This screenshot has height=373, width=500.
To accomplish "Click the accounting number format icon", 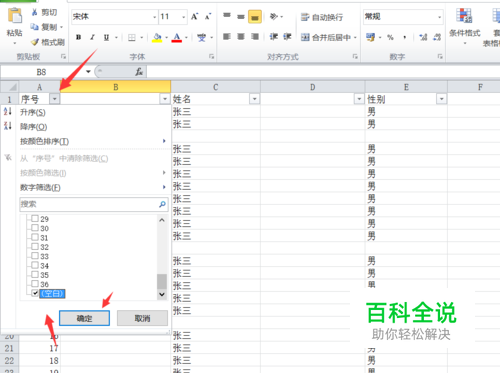I will tap(370, 37).
